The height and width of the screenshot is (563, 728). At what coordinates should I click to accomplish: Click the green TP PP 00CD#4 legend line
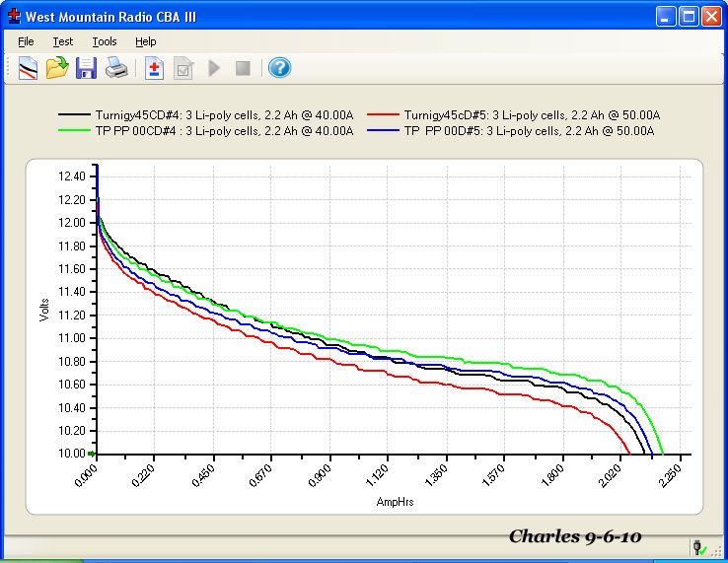(74, 130)
